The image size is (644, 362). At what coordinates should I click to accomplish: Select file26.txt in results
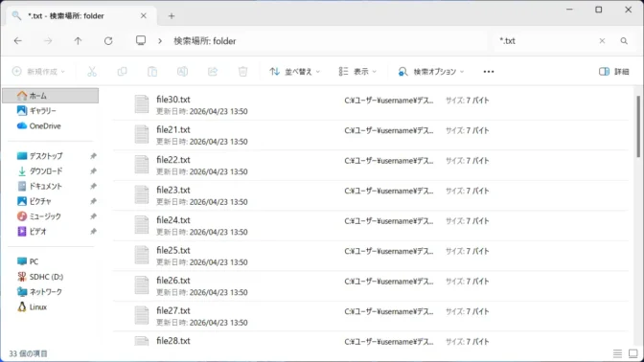coord(371,286)
